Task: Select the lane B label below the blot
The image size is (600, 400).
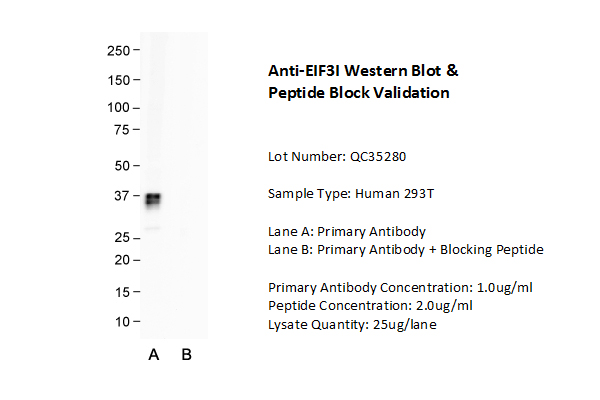Action: pyautogui.click(x=186, y=355)
